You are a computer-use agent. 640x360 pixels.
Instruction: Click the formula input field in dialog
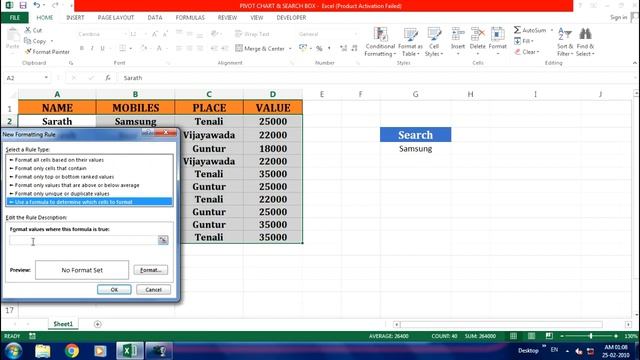[83, 240]
